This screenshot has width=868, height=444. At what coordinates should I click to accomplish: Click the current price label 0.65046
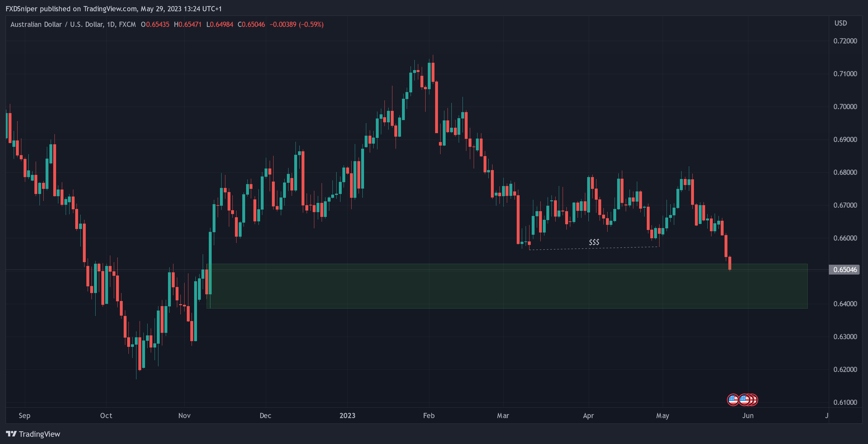(844, 269)
